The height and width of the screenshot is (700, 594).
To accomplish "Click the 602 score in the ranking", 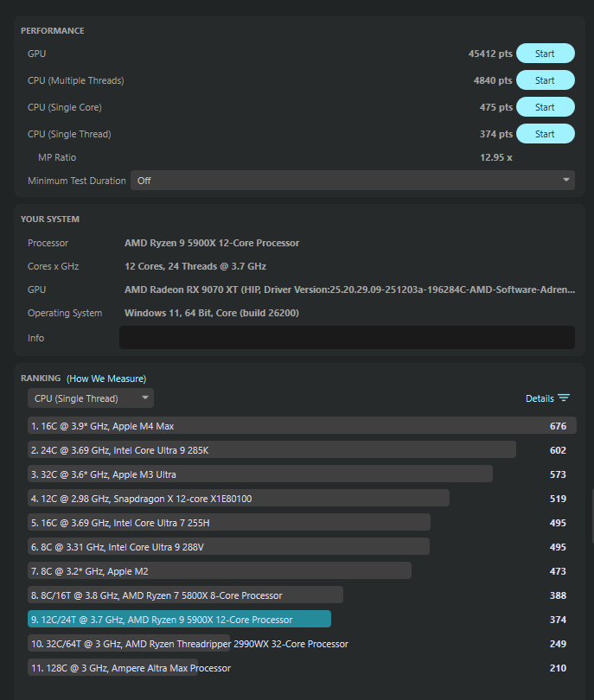I will [558, 450].
